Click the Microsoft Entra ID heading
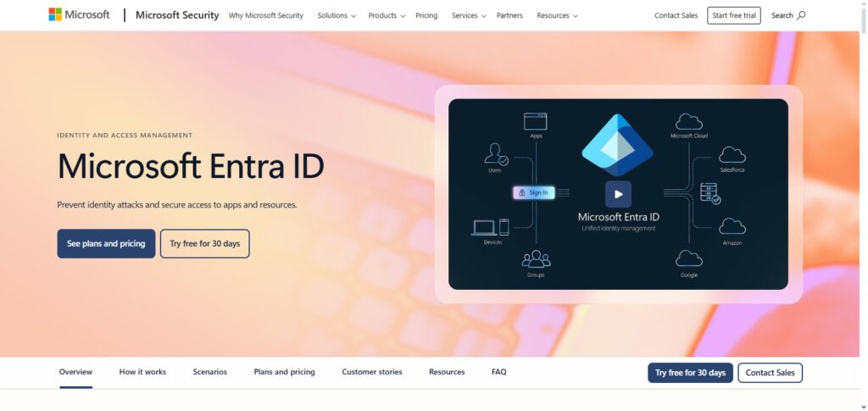 coord(191,166)
